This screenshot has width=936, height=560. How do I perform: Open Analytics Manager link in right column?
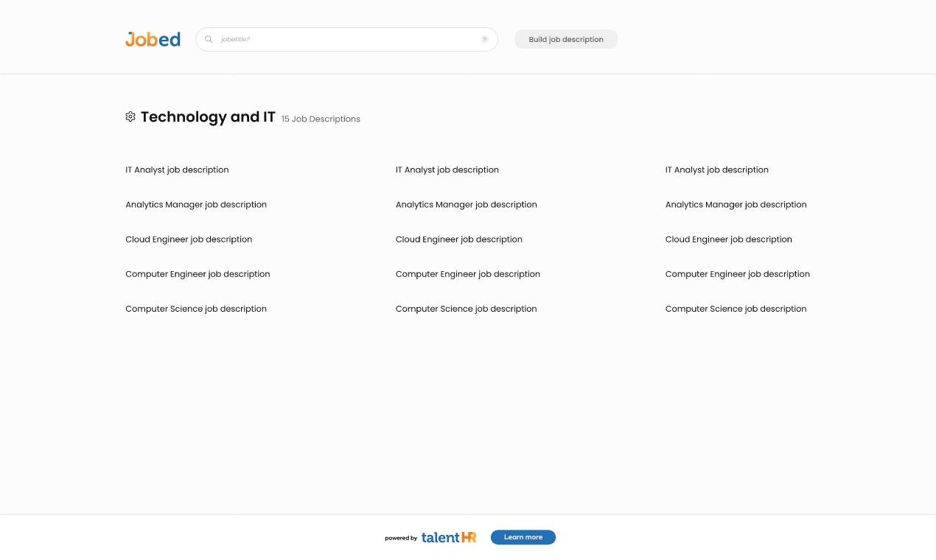pos(736,205)
